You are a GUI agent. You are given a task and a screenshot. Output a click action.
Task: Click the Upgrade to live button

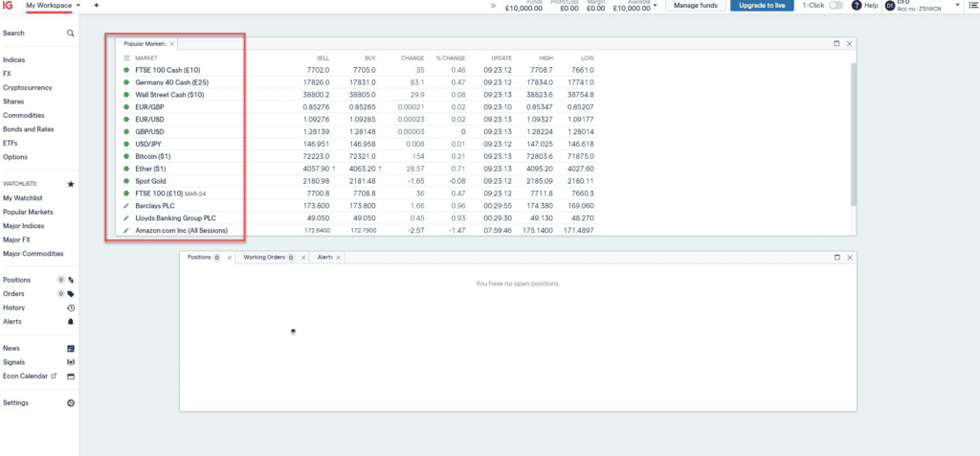[762, 5]
